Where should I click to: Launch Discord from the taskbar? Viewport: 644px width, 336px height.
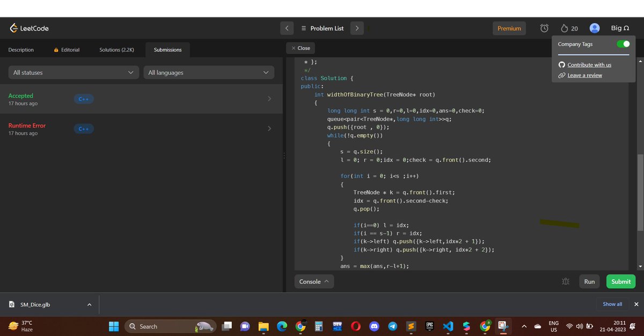coord(375,326)
